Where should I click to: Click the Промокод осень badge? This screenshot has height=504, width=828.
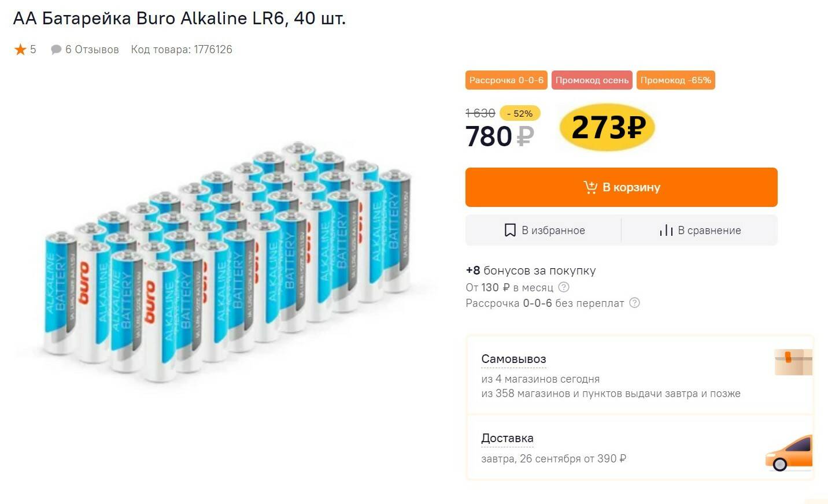click(x=592, y=80)
